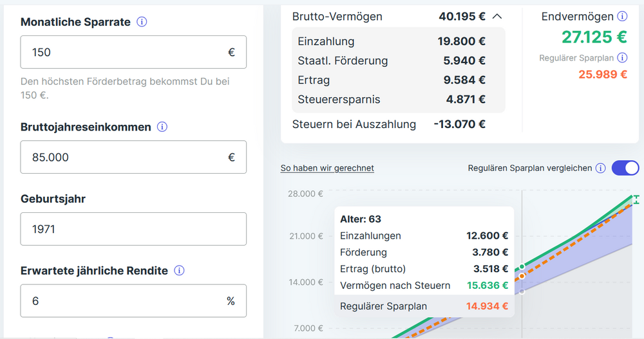Show info for Regulärer Sparplan under Endvermögen
The image size is (644, 339).
(622, 58)
